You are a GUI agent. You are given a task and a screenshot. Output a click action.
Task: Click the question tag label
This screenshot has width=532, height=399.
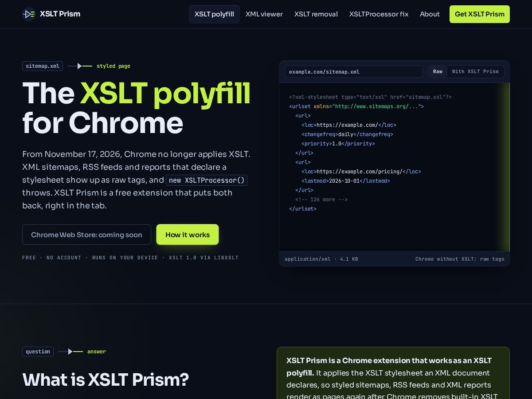point(38,352)
